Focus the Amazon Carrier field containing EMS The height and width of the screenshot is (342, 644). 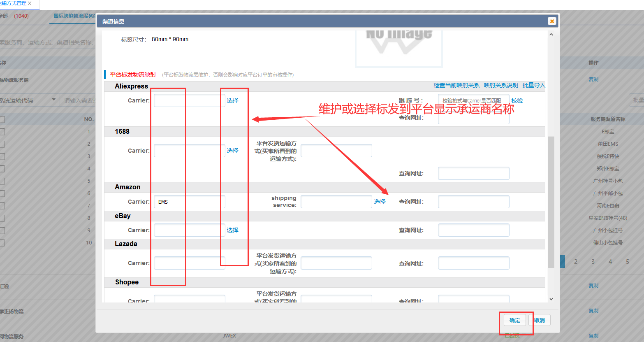coord(189,202)
